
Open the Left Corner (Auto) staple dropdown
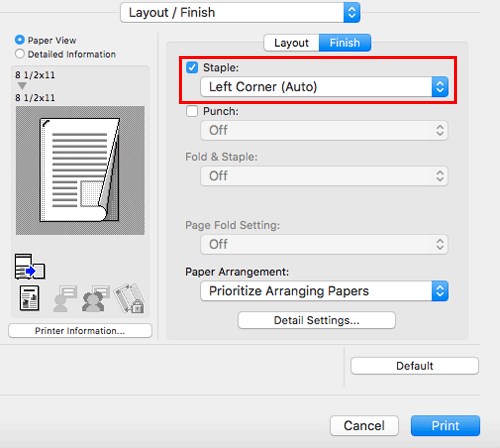324,87
